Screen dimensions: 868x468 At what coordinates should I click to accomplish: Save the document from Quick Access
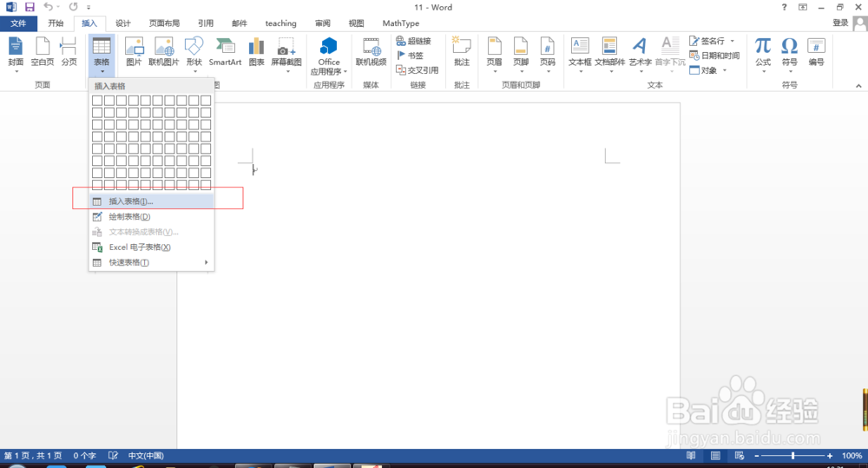[30, 7]
